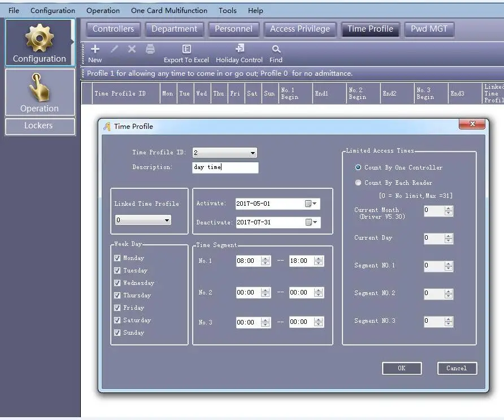Toggle the Friday checkbox
Viewport: 504px width, 420px height.
(x=118, y=308)
